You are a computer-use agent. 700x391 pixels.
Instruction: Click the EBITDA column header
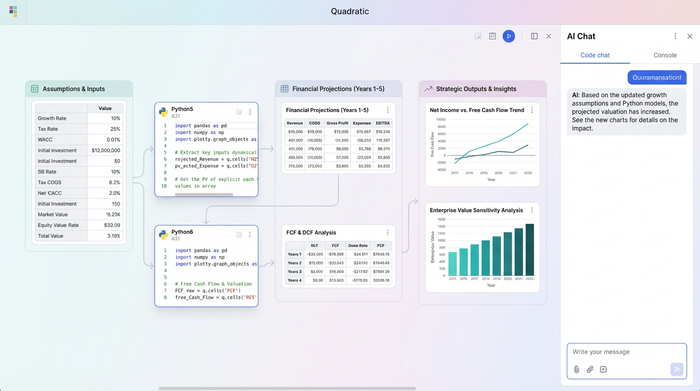pos(383,123)
